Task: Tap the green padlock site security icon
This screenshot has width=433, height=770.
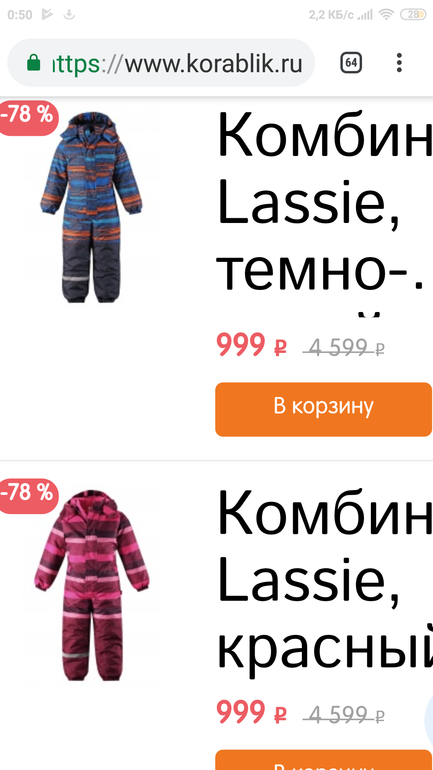Action: [x=33, y=63]
